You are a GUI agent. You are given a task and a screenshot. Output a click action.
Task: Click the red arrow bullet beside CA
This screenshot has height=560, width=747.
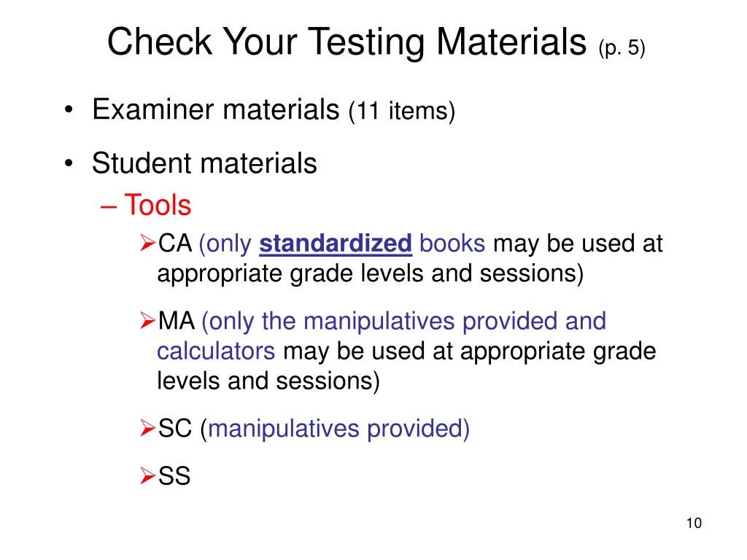[147, 243]
